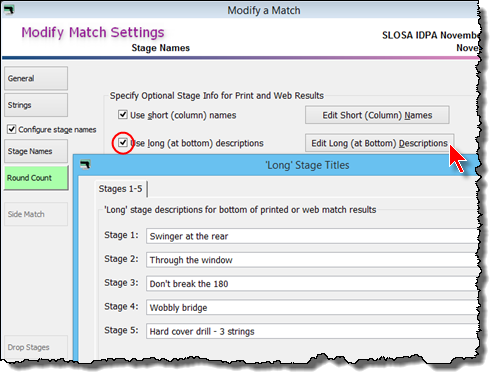This screenshot has width=498, height=379.
Task: Click Edit Long (at Bottom) Descriptions button
Action: [x=379, y=143]
